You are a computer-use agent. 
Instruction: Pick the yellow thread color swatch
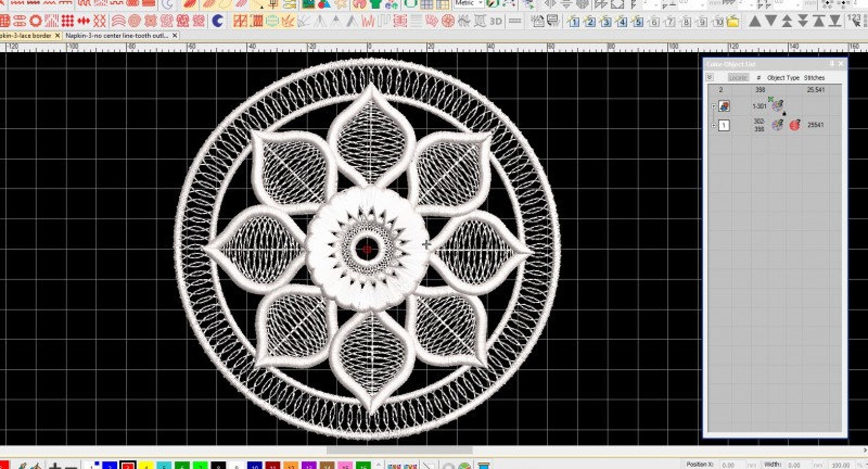(x=146, y=466)
